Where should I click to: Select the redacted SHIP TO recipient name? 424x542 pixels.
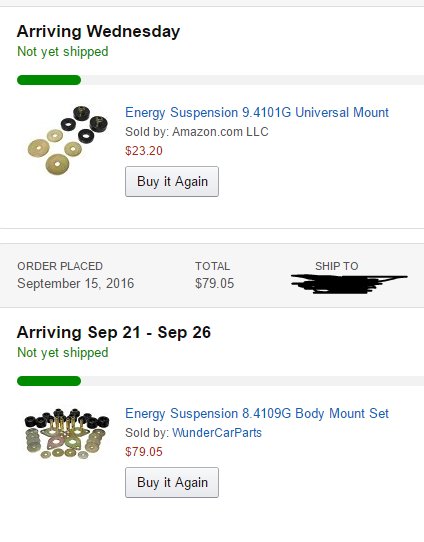349,283
